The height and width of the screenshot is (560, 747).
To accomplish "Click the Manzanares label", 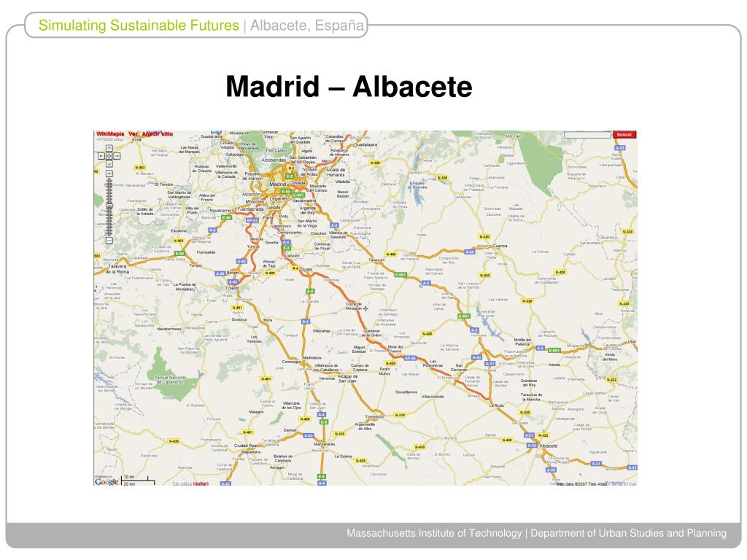I will [325, 444].
